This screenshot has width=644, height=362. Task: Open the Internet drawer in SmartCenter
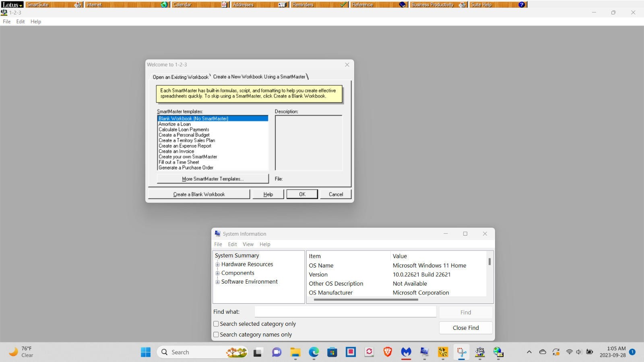(127, 4)
